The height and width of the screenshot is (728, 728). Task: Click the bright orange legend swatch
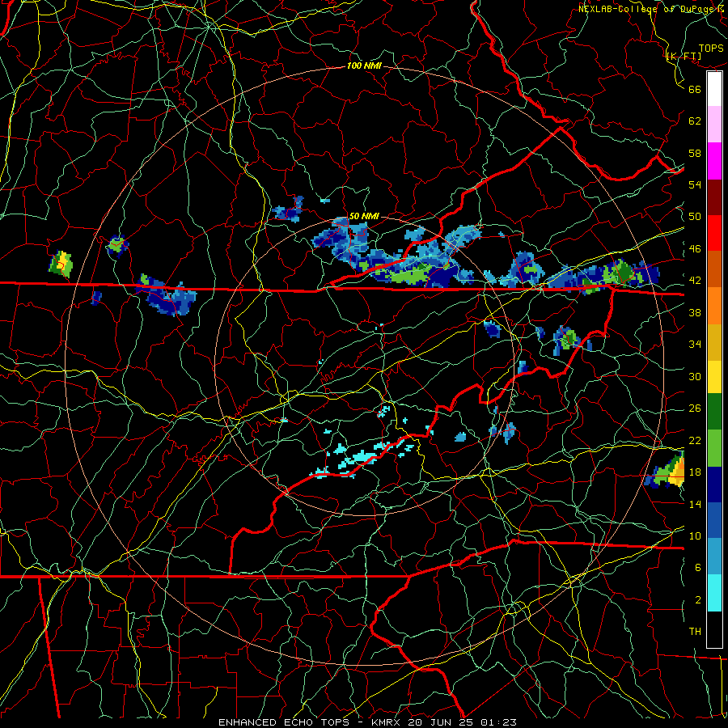(714, 306)
